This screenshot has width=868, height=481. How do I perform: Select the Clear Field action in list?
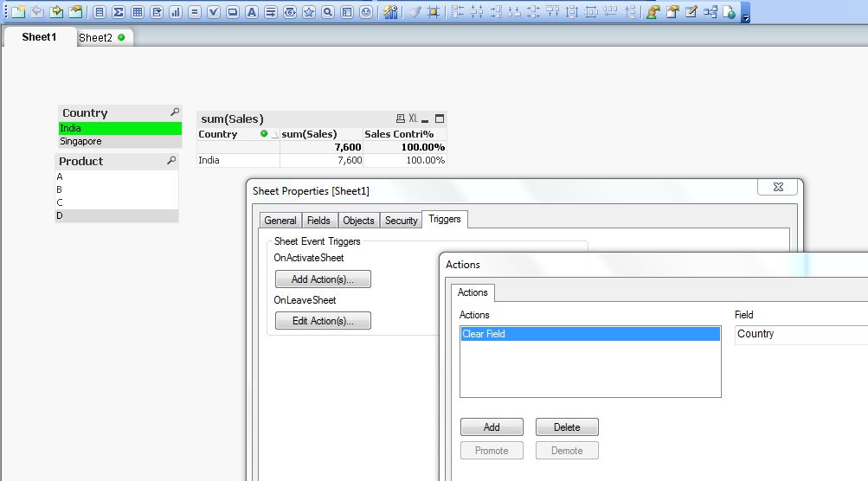point(590,334)
